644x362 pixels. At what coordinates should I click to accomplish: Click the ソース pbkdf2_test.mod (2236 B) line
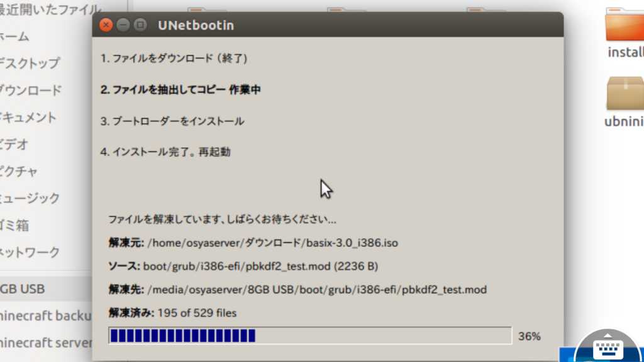click(x=243, y=266)
